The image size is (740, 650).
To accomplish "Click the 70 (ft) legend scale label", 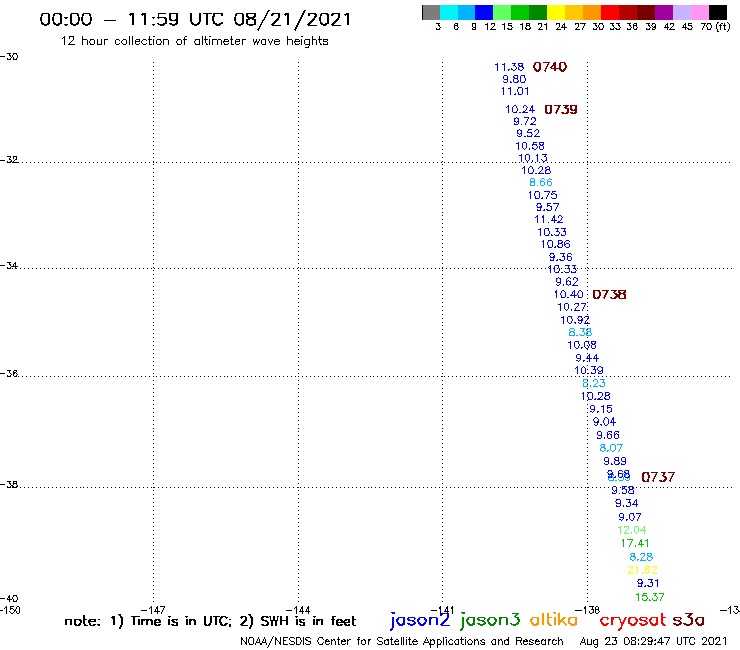I will 715,27.
